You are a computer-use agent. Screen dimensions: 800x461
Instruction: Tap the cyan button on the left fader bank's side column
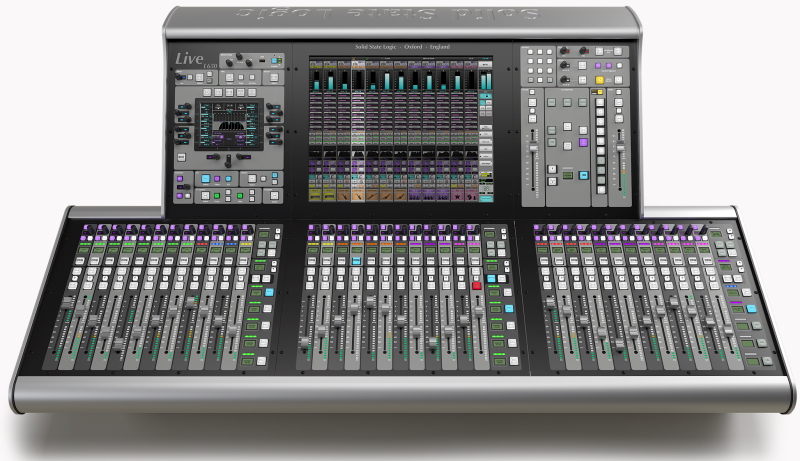(269, 292)
